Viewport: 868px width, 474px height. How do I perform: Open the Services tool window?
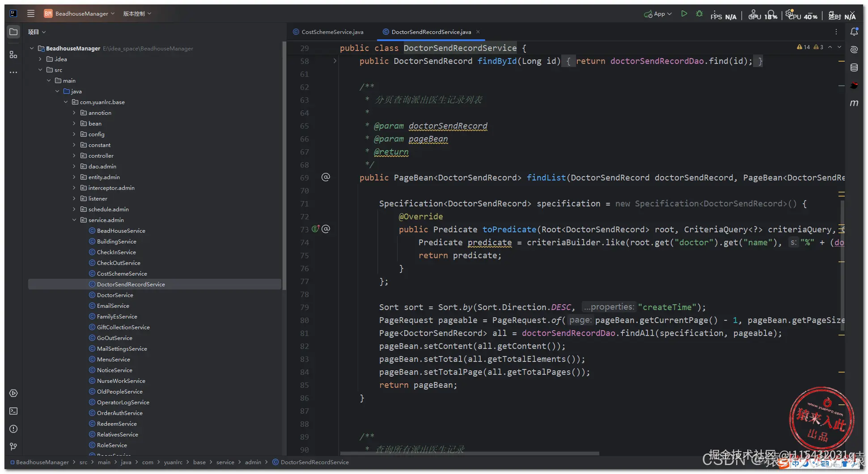click(x=13, y=393)
